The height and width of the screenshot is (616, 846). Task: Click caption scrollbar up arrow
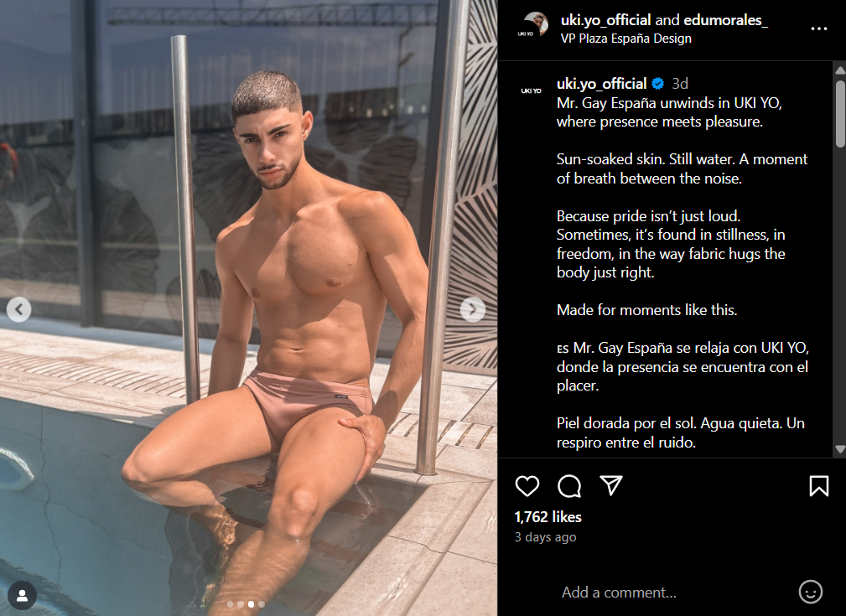pos(840,70)
